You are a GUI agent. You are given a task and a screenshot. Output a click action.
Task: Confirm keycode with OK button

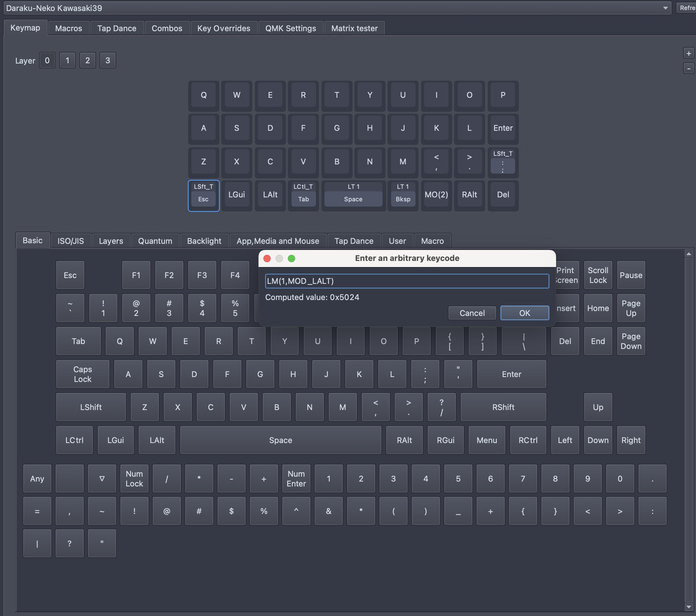click(524, 313)
